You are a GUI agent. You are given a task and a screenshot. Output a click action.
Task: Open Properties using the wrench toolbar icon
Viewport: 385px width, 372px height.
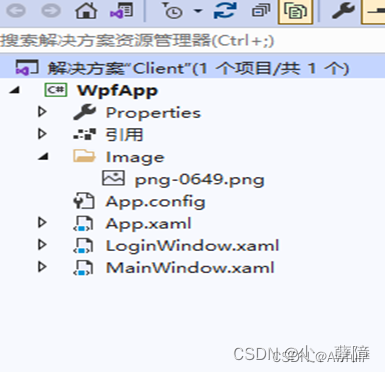click(343, 10)
